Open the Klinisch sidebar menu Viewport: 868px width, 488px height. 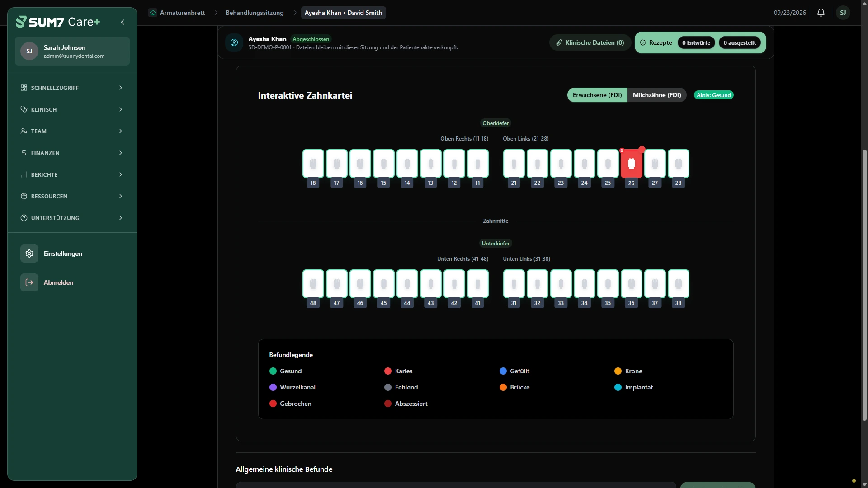pyautogui.click(x=72, y=109)
